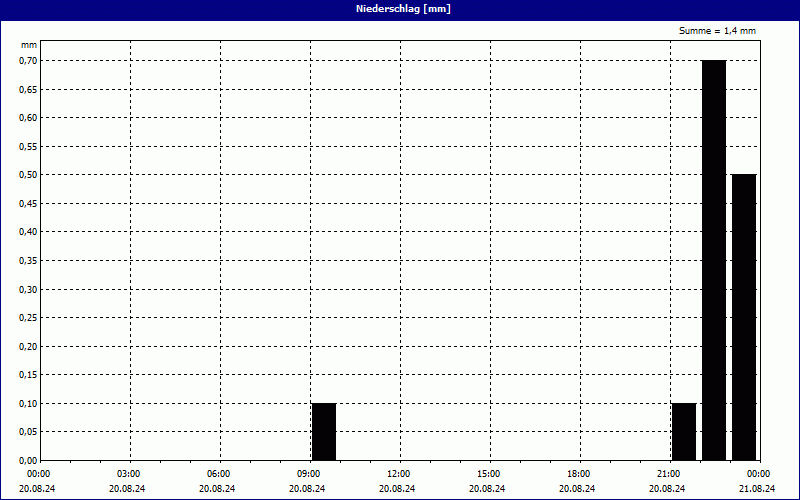Screen dimensions: 800x500
Task: Click the 12:00 time axis label
Action: coord(398,474)
